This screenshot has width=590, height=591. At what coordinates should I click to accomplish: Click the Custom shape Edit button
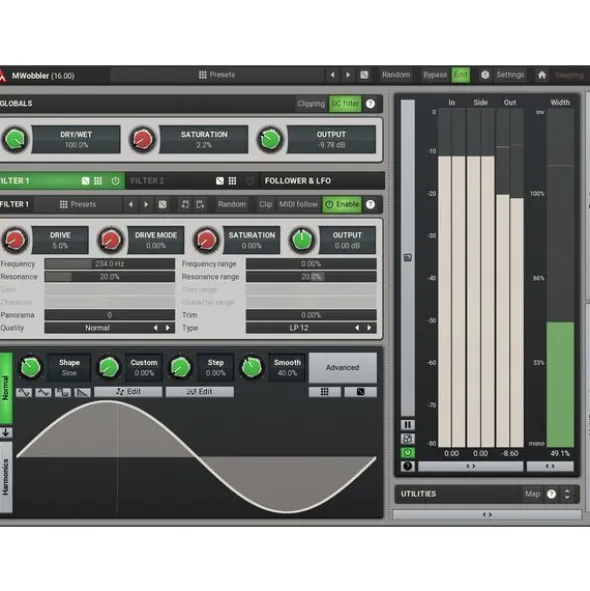click(x=128, y=392)
